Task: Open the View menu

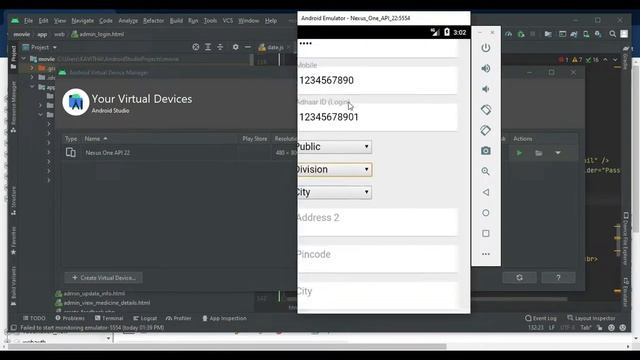Action: pyautogui.click(x=60, y=20)
